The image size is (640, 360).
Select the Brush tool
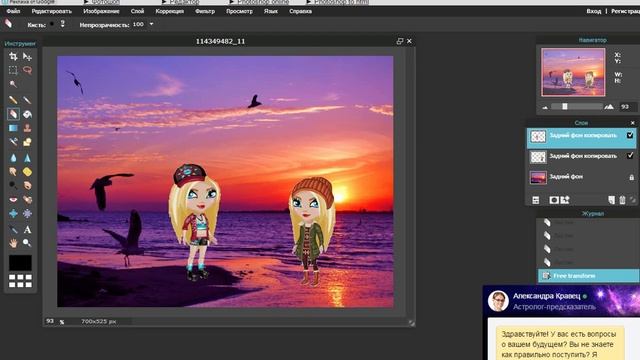(27, 100)
